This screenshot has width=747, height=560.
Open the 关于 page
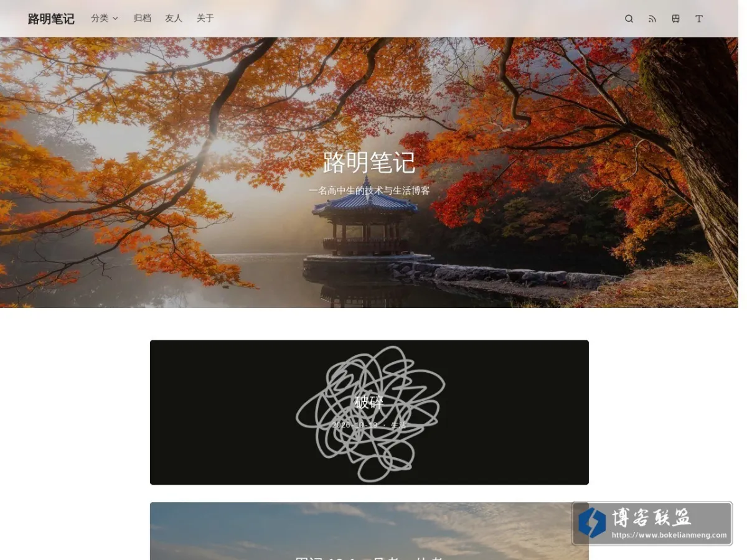click(205, 19)
